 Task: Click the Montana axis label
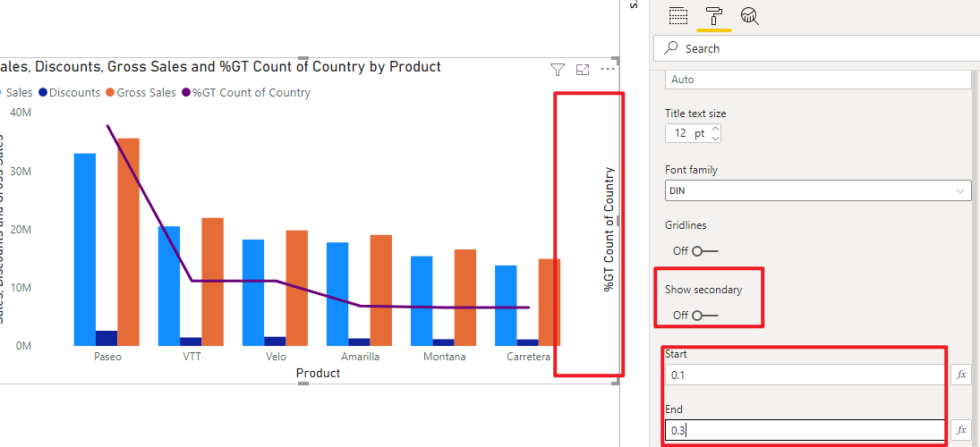point(445,357)
